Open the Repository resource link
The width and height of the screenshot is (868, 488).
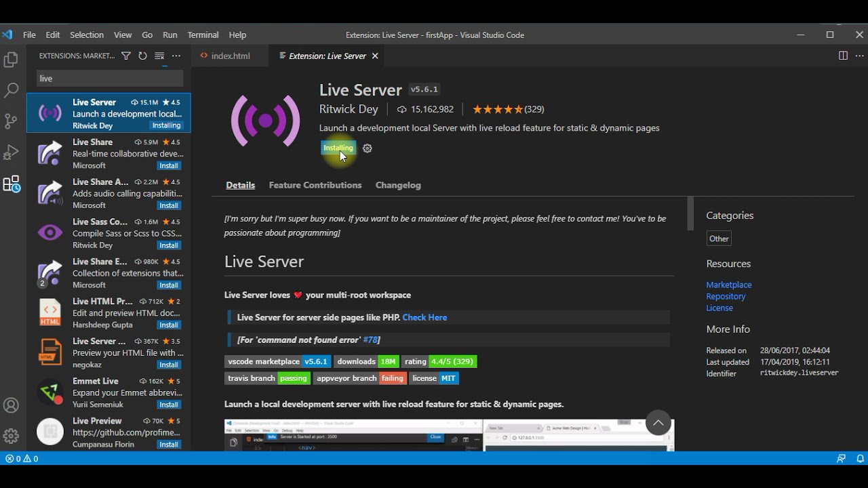click(726, 296)
